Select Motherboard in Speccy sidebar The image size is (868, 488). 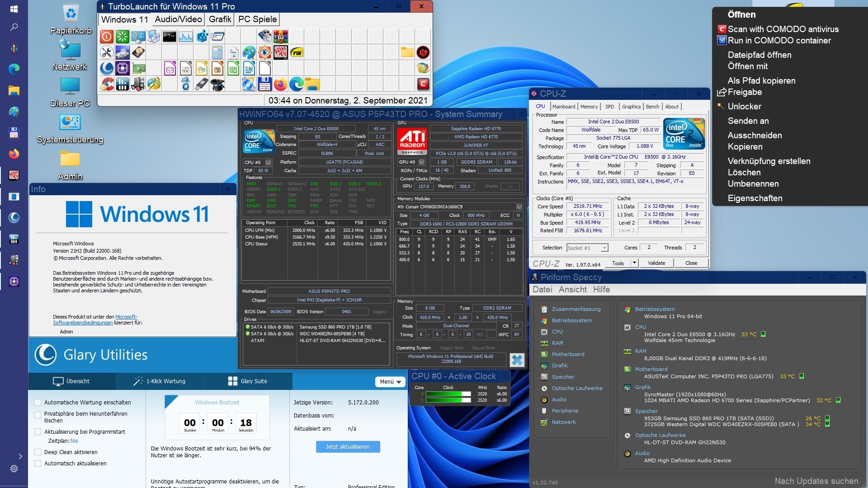[568, 354]
